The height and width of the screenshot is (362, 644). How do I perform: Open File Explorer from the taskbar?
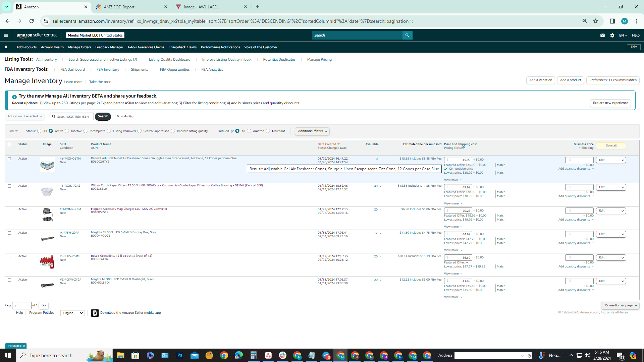point(121,355)
